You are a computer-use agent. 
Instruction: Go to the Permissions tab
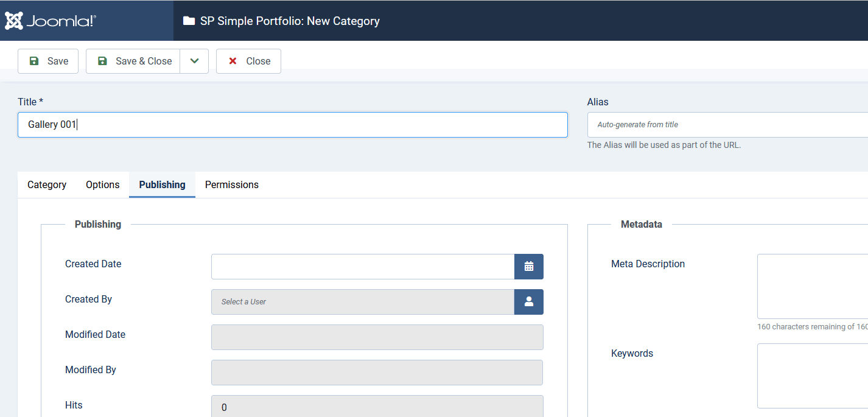[x=231, y=185]
